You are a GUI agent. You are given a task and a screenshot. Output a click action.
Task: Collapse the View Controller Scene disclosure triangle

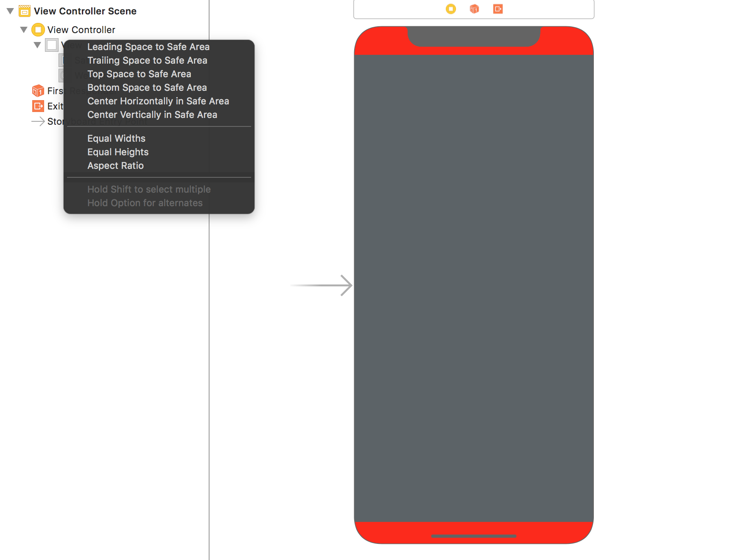[x=10, y=11]
